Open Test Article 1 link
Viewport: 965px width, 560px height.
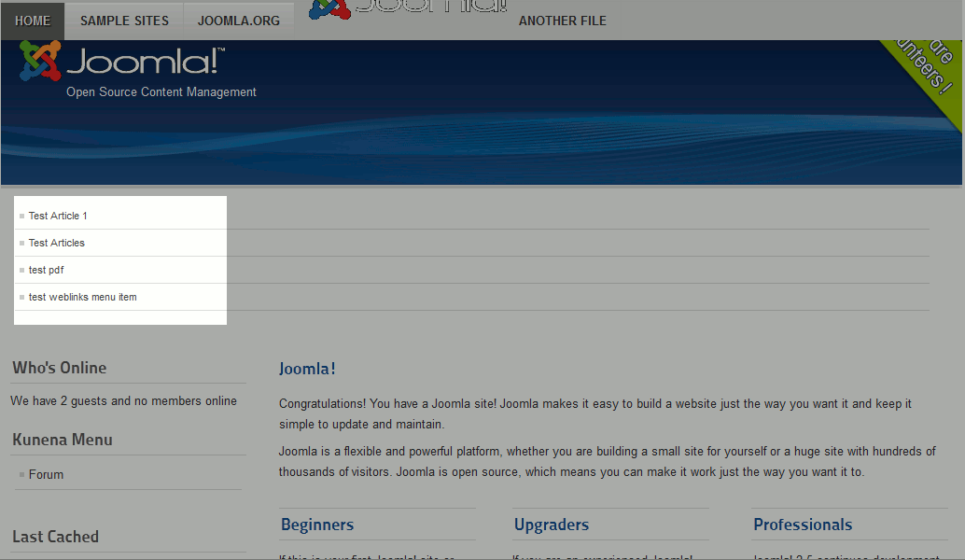(x=58, y=216)
